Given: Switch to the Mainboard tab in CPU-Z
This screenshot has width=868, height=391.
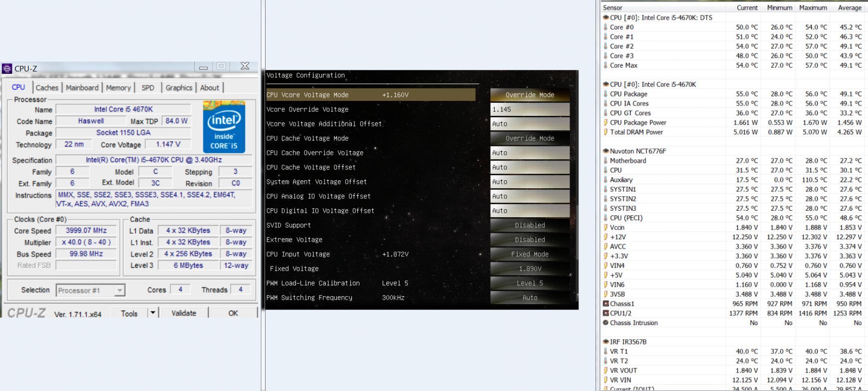Looking at the screenshot, I should 82,88.
